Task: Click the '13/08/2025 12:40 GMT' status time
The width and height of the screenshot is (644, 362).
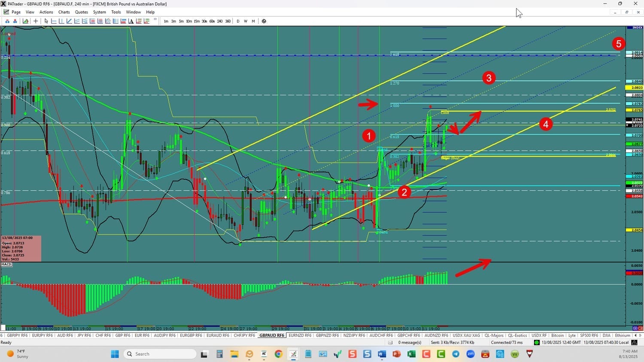Action: 561,342
